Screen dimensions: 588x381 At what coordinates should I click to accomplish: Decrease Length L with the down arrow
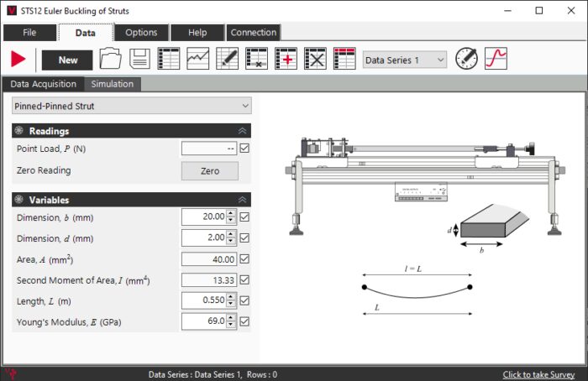(231, 304)
